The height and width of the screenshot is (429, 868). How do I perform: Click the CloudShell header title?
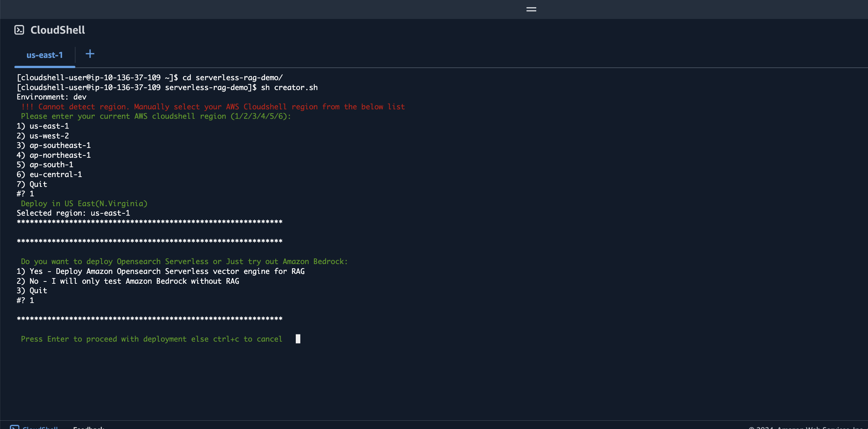pos(58,30)
